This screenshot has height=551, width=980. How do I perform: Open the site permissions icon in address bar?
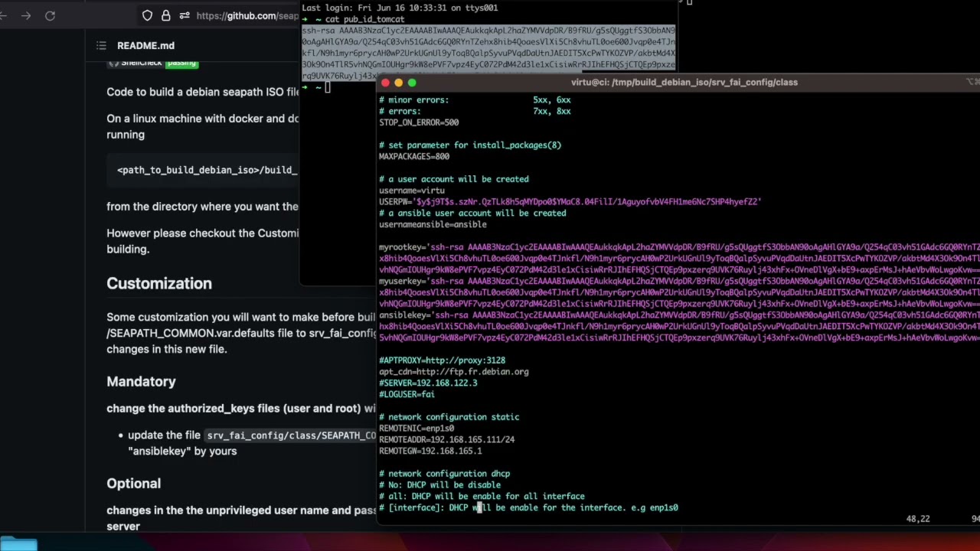[x=185, y=15]
